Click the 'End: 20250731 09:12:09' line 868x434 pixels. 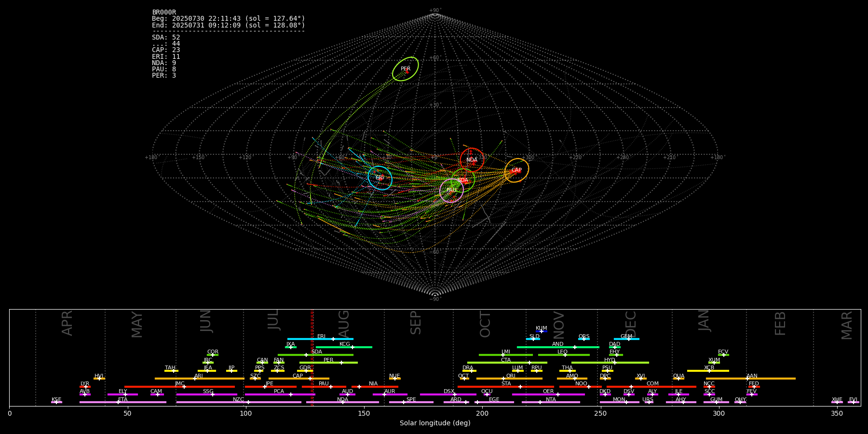(x=229, y=25)
